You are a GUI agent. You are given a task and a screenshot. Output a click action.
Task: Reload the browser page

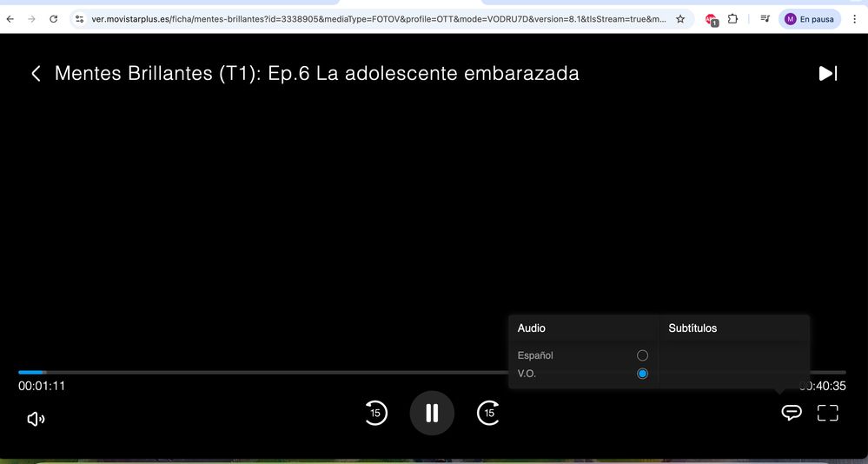[54, 18]
